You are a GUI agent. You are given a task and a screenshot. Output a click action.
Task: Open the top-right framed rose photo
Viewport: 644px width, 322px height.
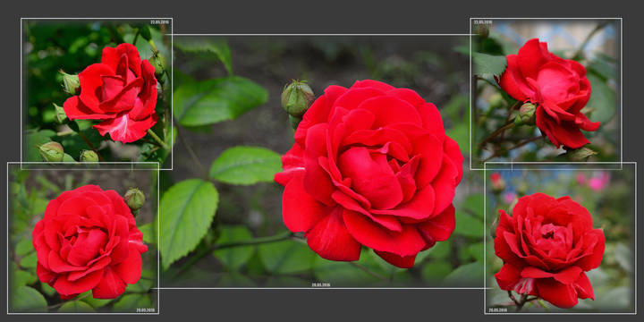coord(546,94)
